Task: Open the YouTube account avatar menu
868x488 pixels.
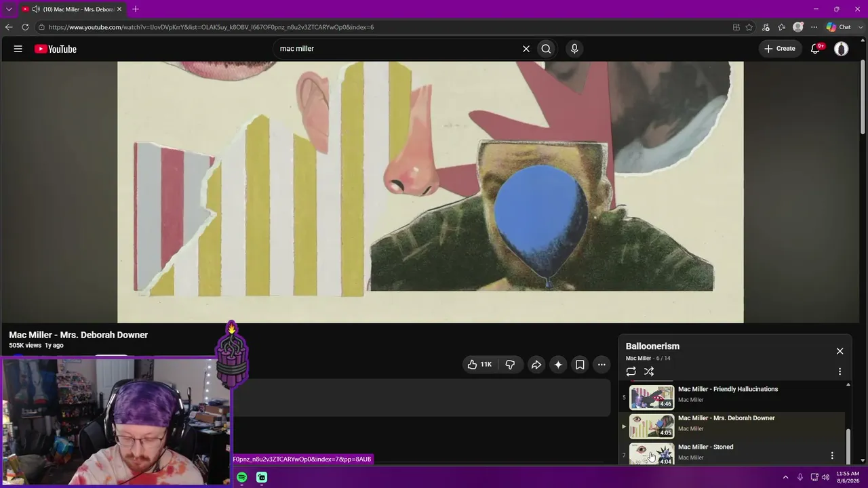Action: click(841, 49)
